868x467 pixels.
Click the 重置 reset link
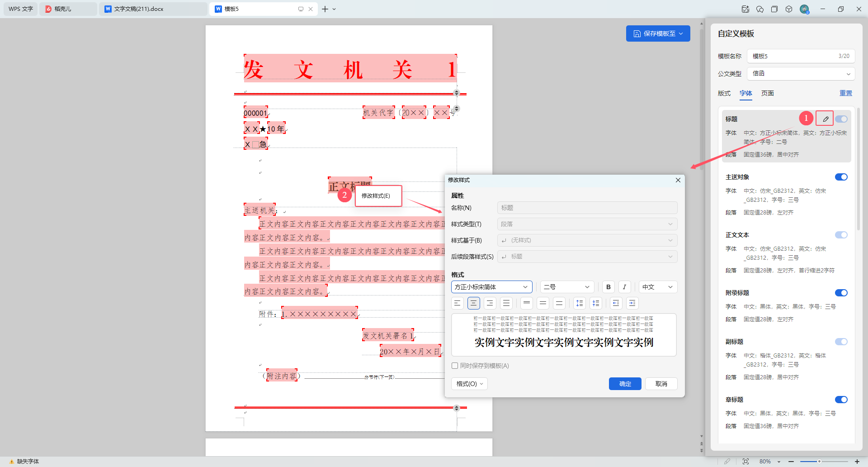point(845,93)
